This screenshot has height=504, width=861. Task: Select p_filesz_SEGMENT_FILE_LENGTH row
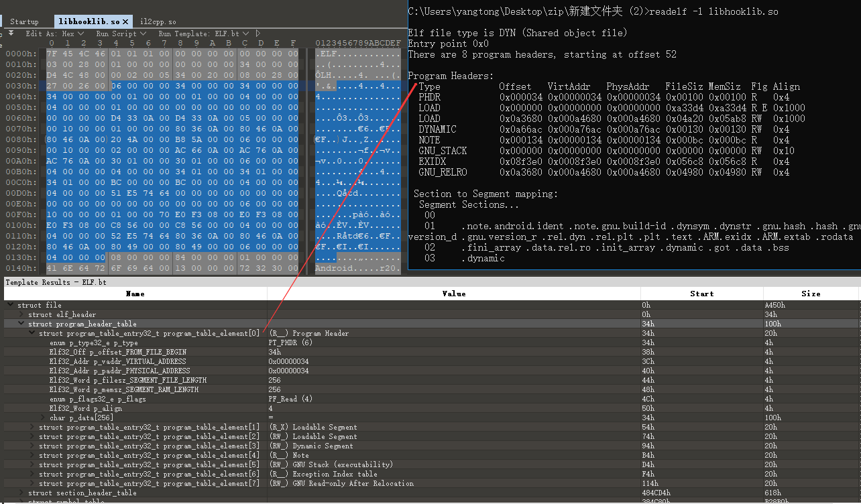coord(431,380)
